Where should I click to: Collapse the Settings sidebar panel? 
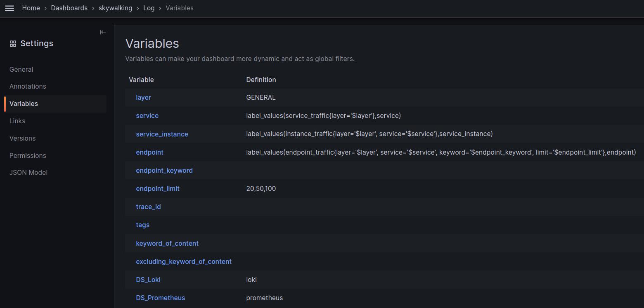103,32
